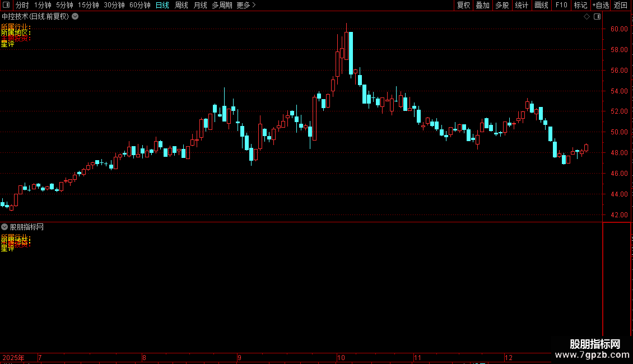Expand the 股朋指标网 indicator dropdown arrow

coord(4,227)
